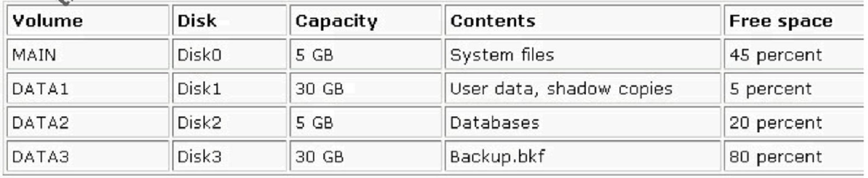Select the System files contents cell
Screen dimensions: 868x178
tap(502, 55)
